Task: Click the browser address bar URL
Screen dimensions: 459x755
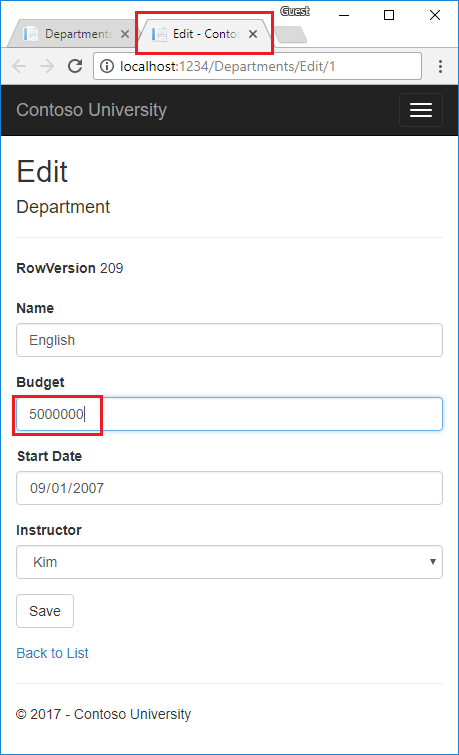Action: pos(227,66)
